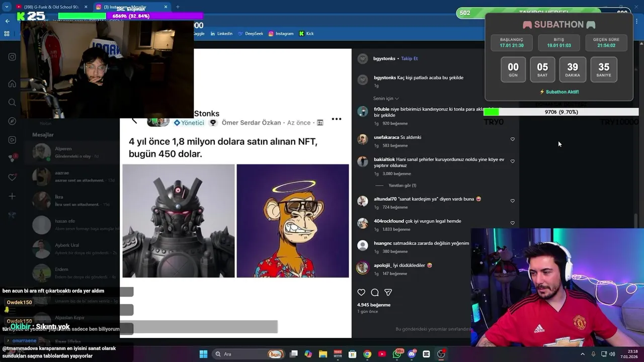Open bgystonks username link in post header

[384, 59]
